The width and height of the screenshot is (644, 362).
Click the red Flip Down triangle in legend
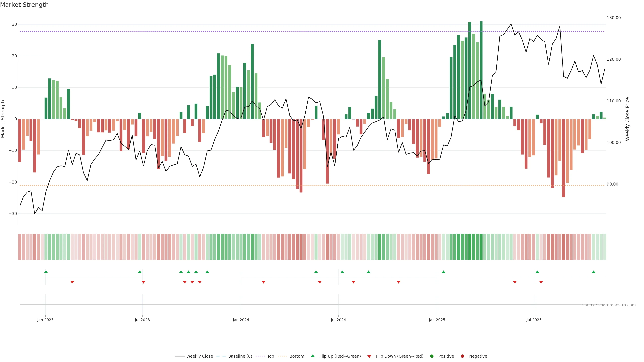(369, 356)
